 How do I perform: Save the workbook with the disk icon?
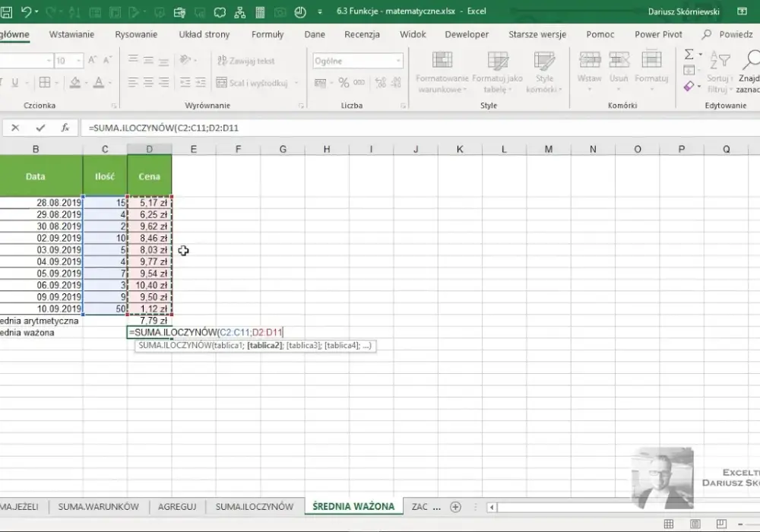(x=6, y=11)
